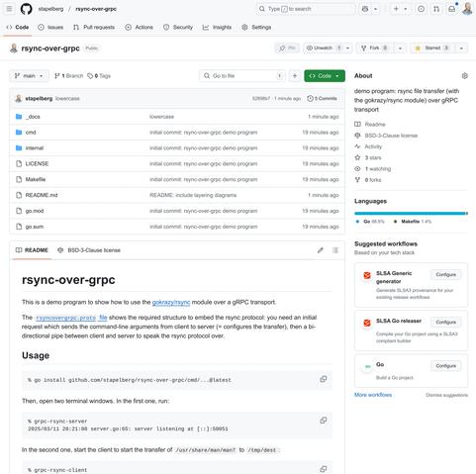Click the add file plus button
This screenshot has height=474, width=476.
click(x=295, y=76)
